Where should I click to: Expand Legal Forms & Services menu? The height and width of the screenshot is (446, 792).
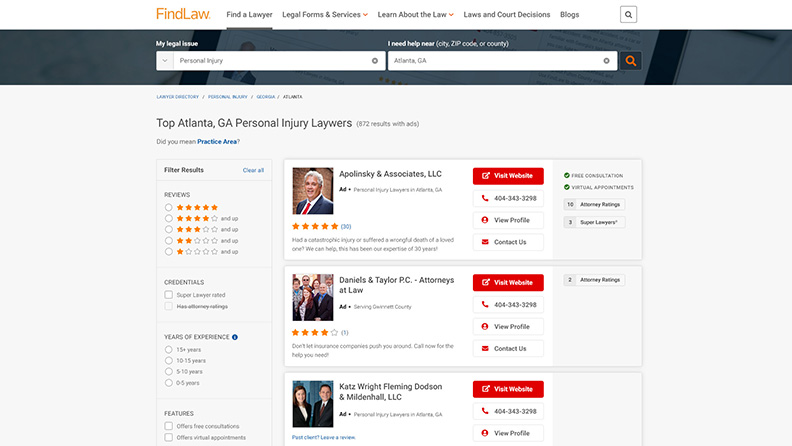pyautogui.click(x=325, y=15)
